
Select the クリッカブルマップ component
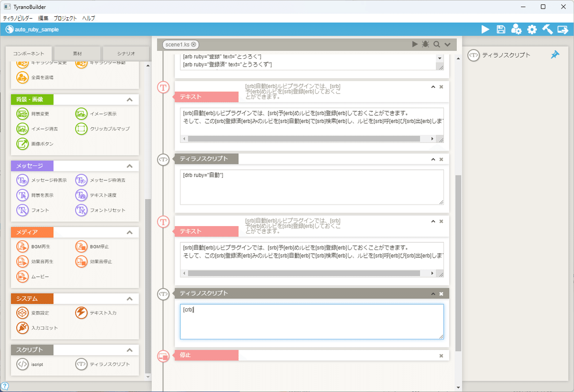click(102, 129)
